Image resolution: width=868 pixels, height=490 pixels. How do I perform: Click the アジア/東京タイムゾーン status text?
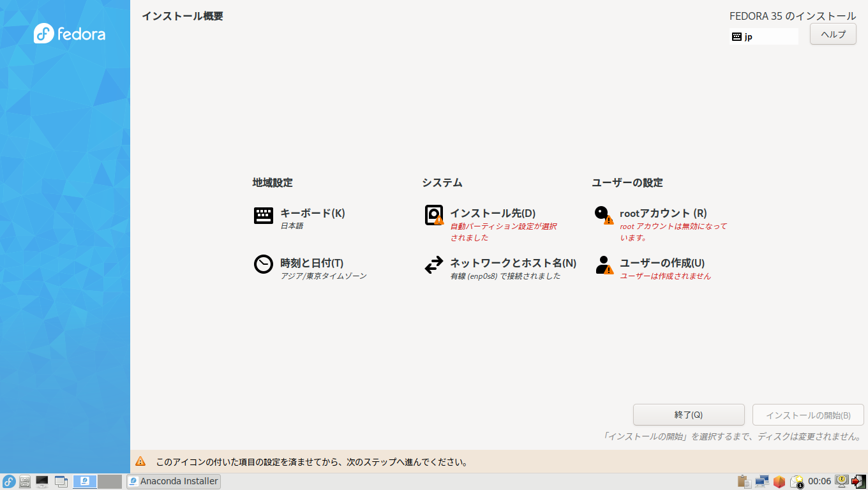pos(324,276)
